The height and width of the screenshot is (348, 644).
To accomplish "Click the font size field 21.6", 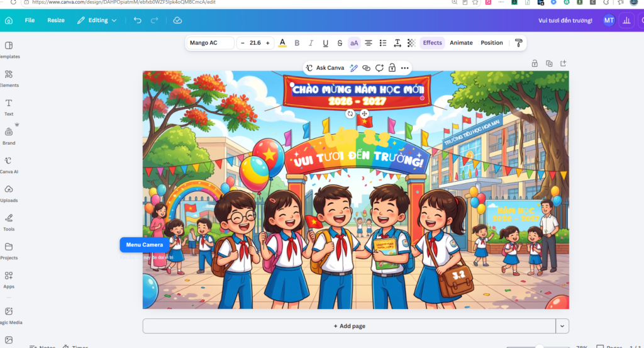I will (255, 43).
